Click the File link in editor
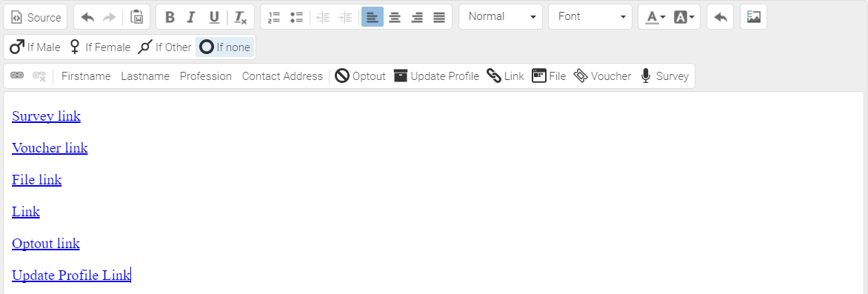868x294 pixels. [x=36, y=180]
